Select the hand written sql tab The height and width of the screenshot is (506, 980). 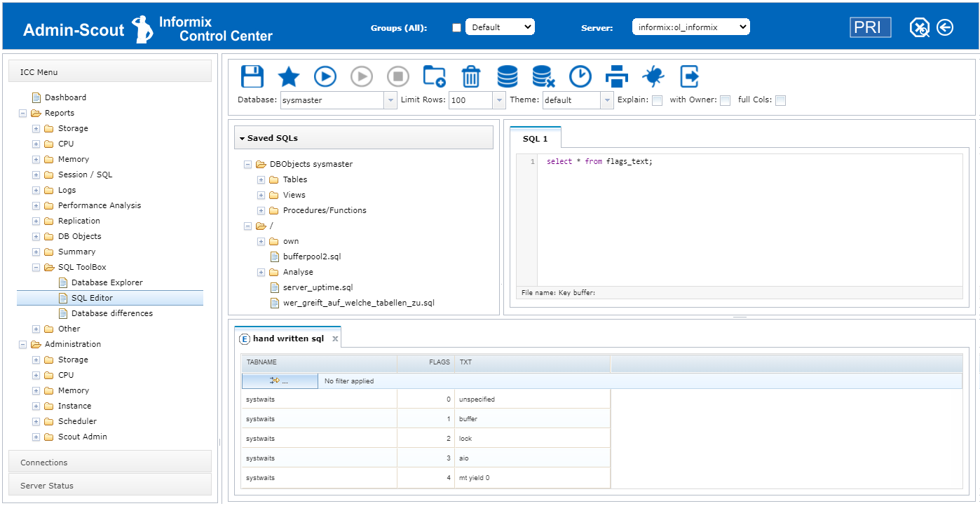[x=288, y=339]
